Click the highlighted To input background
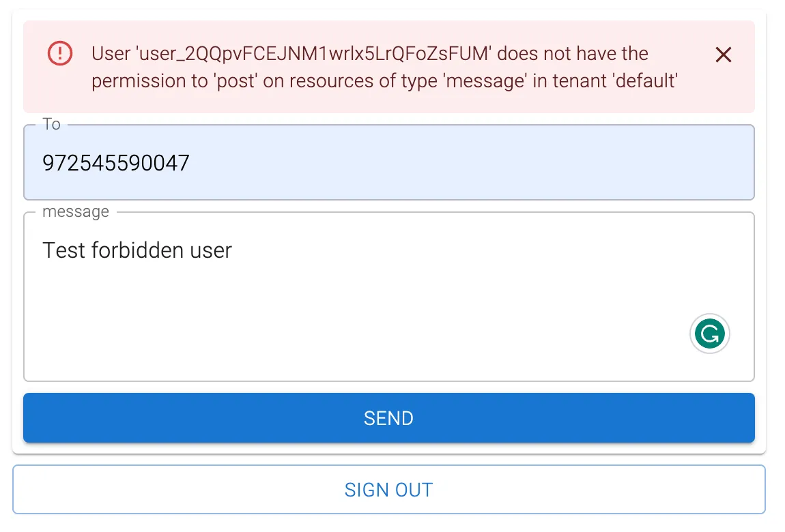The image size is (785, 532). tap(478, 164)
